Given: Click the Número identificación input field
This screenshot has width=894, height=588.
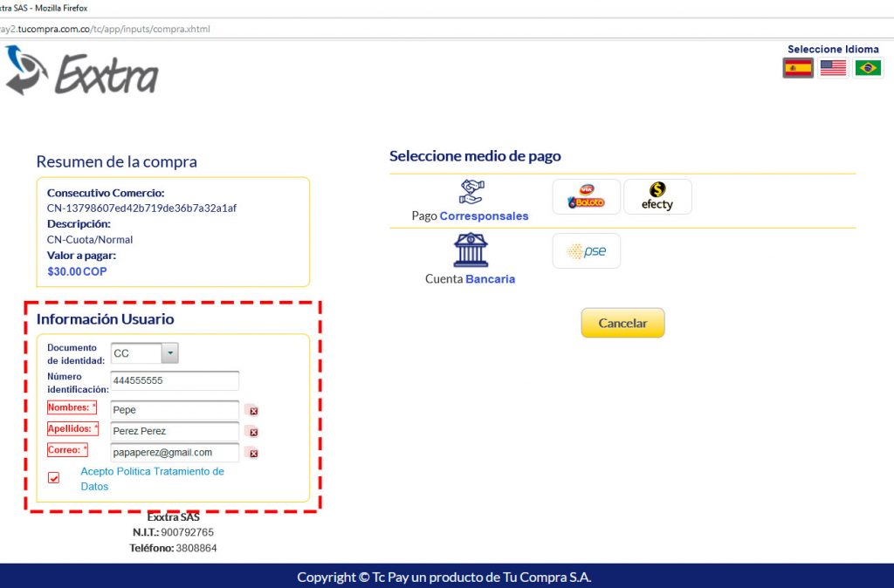Looking at the screenshot, I should (x=175, y=380).
